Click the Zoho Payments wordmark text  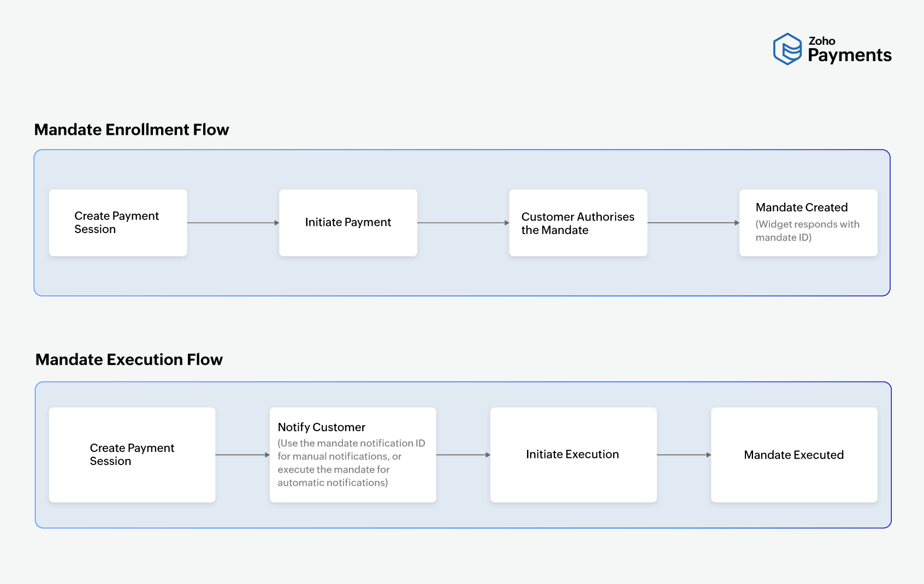click(849, 50)
